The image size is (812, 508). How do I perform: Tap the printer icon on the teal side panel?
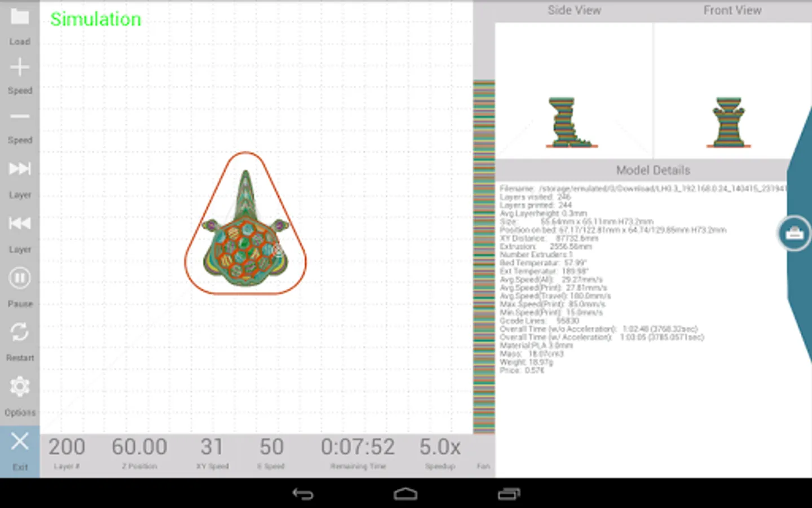(794, 233)
